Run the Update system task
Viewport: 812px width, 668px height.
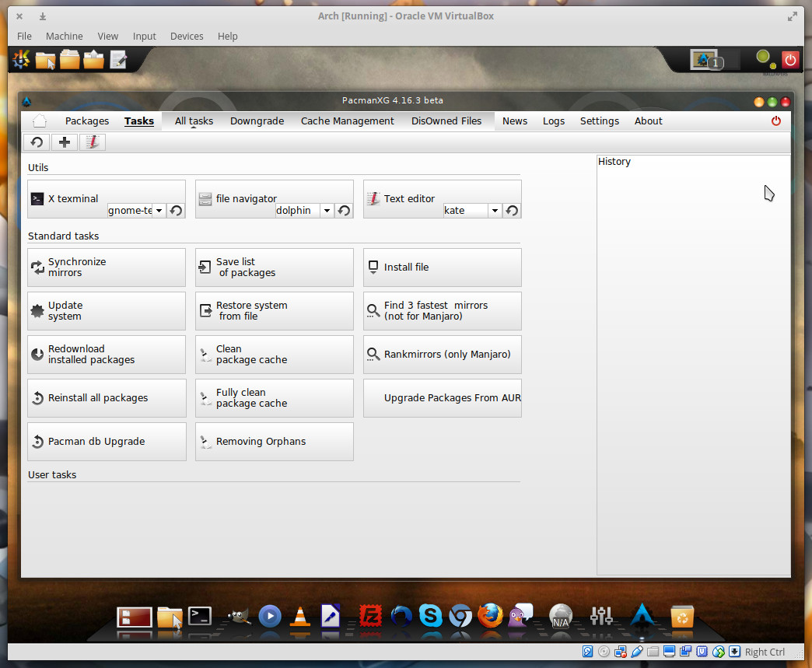[x=106, y=311]
